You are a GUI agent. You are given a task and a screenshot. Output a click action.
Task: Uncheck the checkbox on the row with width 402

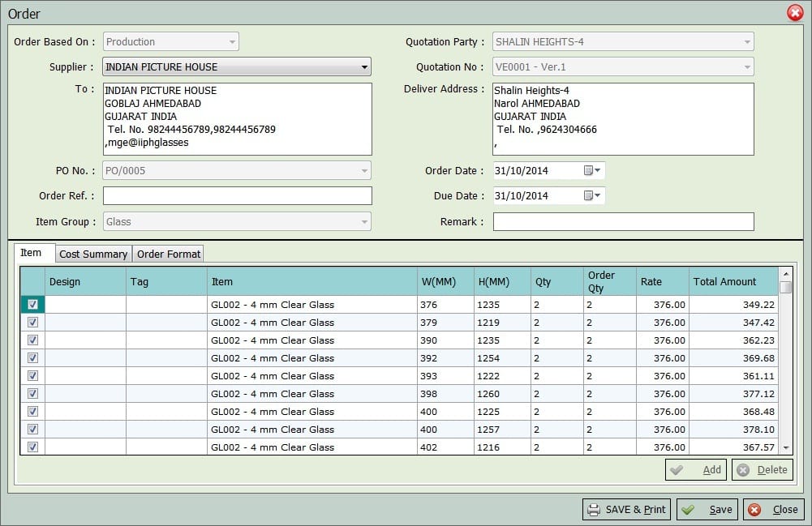(x=31, y=447)
